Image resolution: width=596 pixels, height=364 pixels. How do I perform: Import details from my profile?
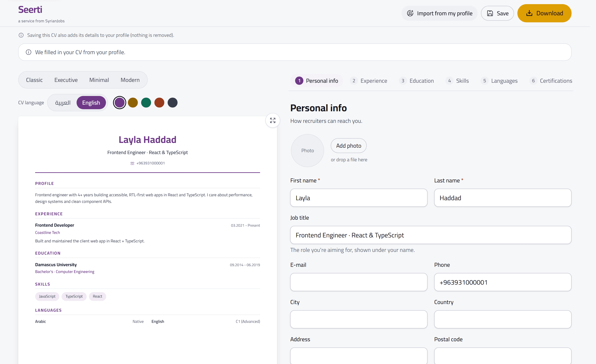(x=439, y=13)
